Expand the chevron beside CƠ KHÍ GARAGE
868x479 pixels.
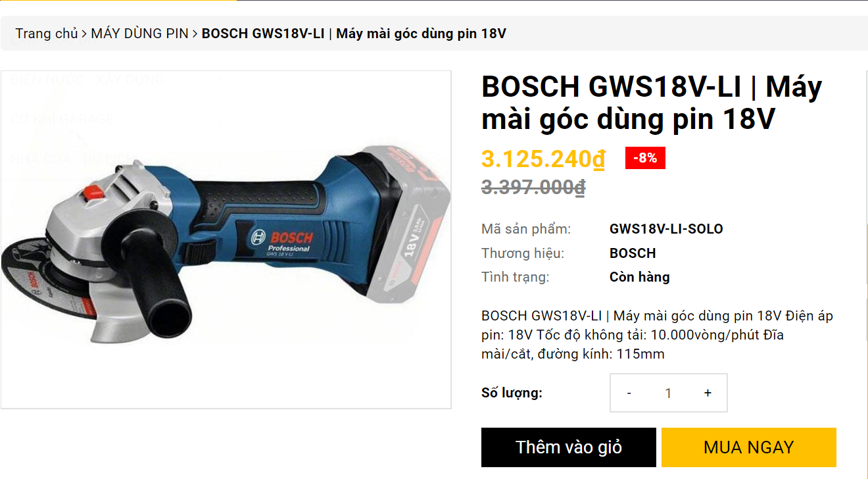point(221,120)
